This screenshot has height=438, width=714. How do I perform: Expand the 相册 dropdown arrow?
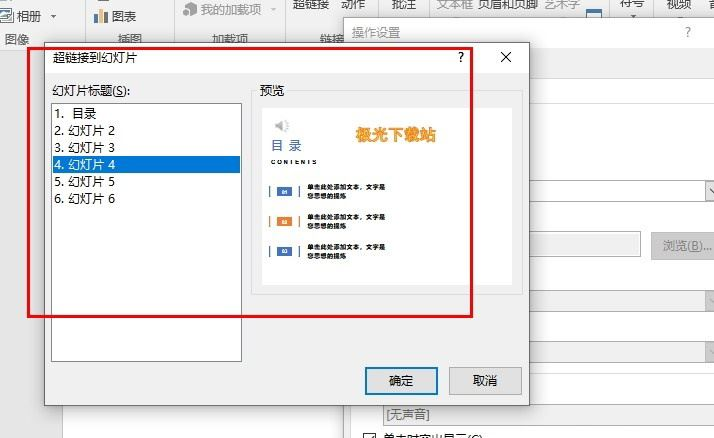(53, 17)
